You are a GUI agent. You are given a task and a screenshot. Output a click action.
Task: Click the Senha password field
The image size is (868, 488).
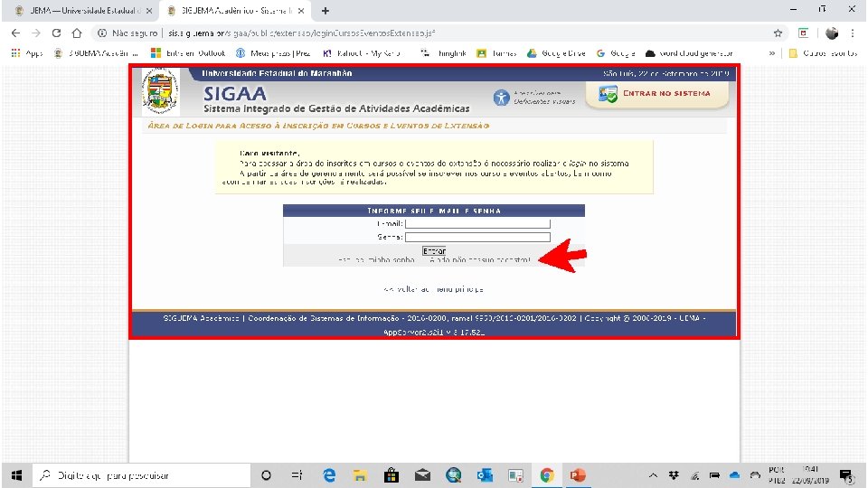[x=477, y=237]
